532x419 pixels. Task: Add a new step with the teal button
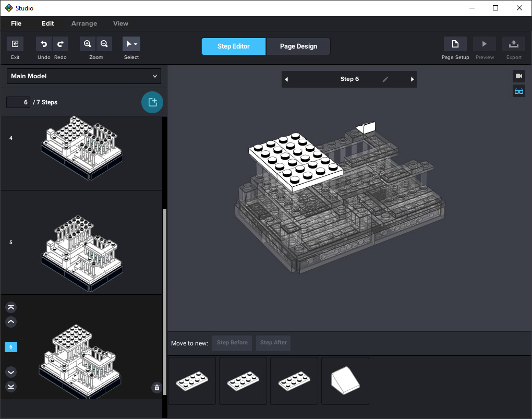[152, 102]
